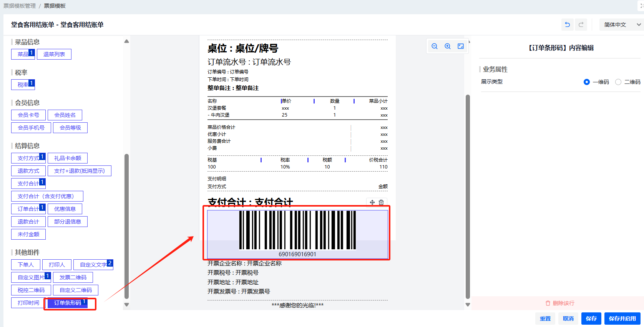Image resolution: width=644 pixels, height=327 pixels.
Task: Add the 自定义图片 component
Action: (31, 277)
